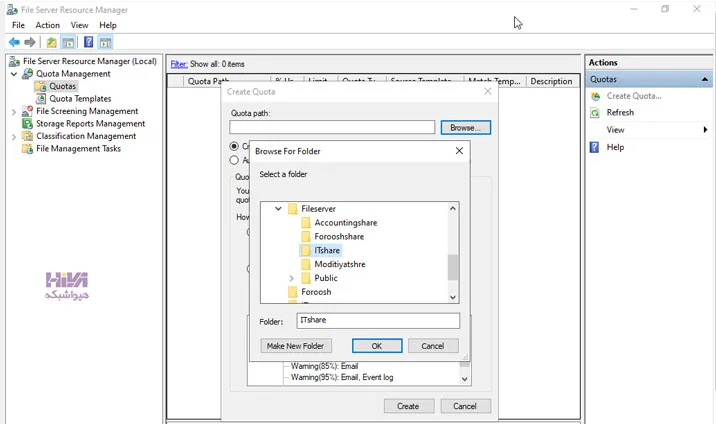Open the Action menu
Screen dimensions: 716x424
click(47, 25)
